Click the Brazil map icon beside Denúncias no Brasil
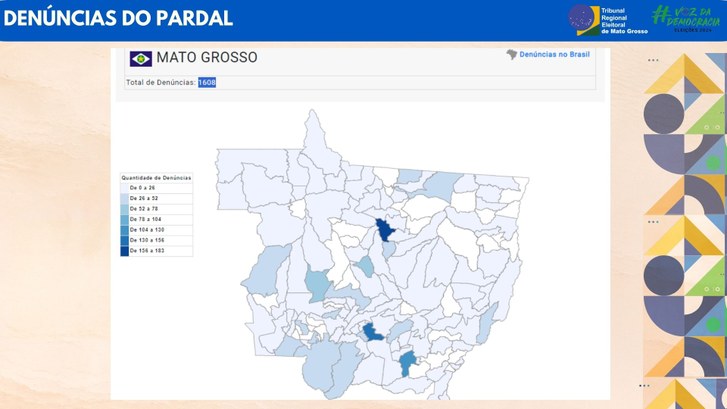This screenshot has height=409, width=727. [513, 56]
